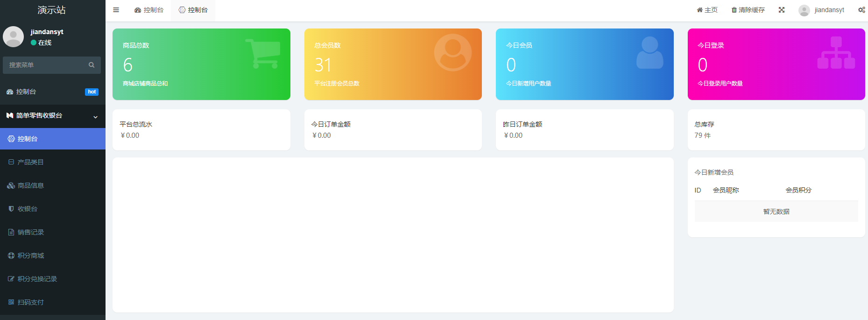Screen dimensions: 868x320
Task: Click the 扫码支付 QR code icon
Action: tap(11, 302)
